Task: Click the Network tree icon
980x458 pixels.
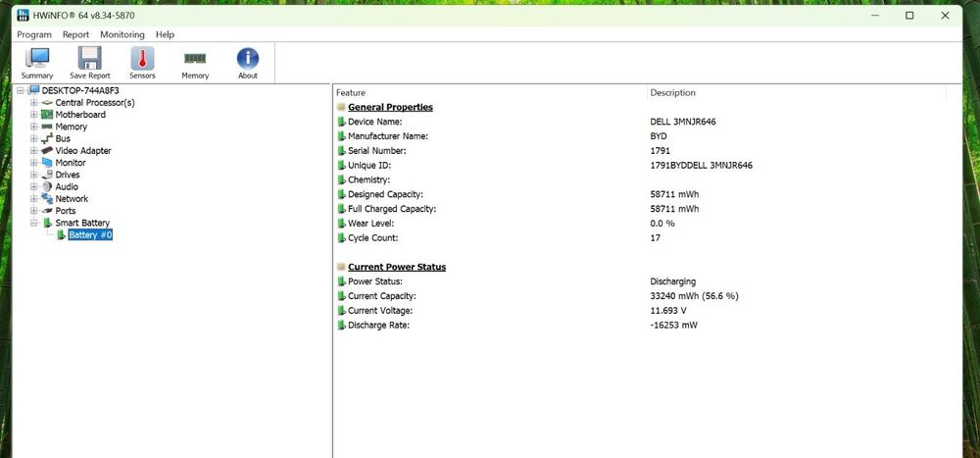Action: (x=47, y=198)
